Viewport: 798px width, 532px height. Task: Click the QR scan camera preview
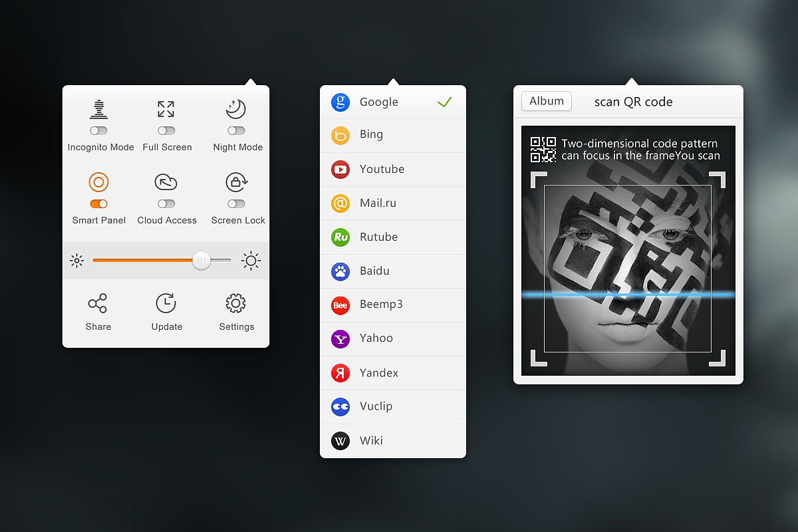[628, 269]
